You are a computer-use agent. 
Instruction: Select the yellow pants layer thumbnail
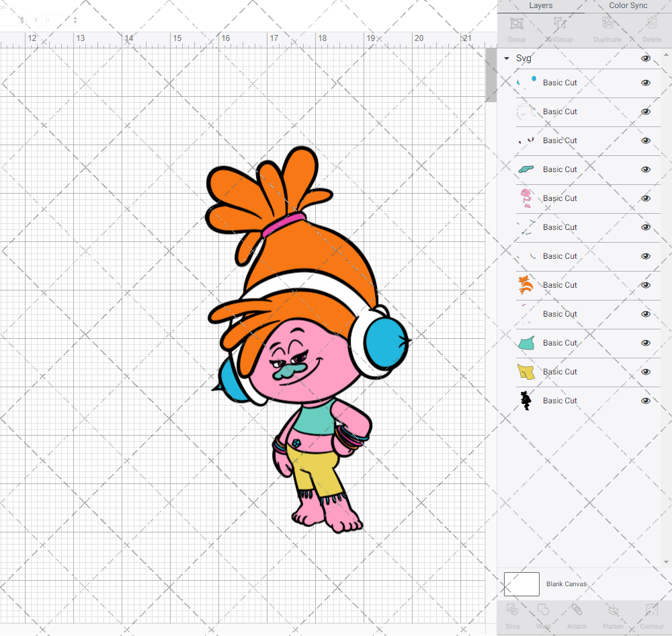point(527,371)
